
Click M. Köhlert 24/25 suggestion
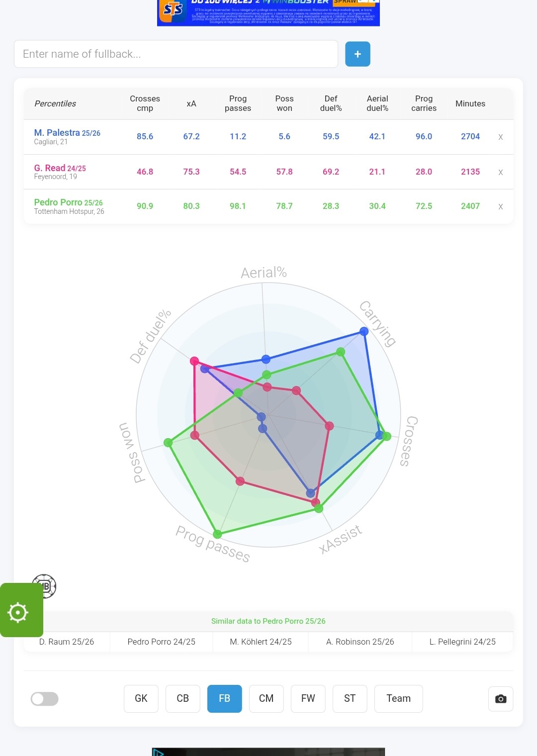point(261,642)
